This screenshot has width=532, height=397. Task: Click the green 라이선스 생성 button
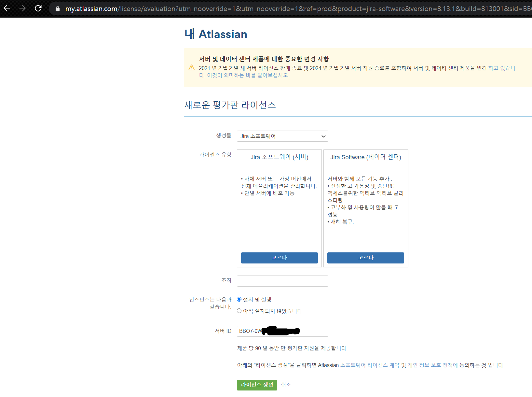pyautogui.click(x=257, y=385)
